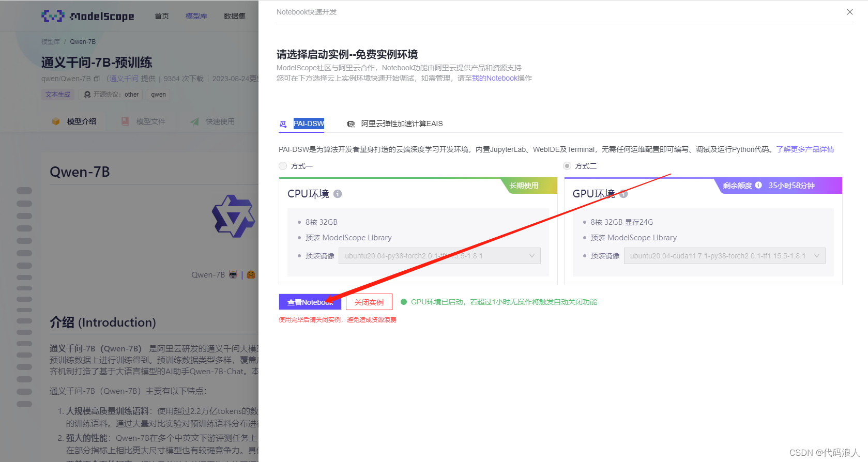The width and height of the screenshot is (868, 462).
Task: Click the 模型介绍 cube icon
Action: tap(56, 121)
